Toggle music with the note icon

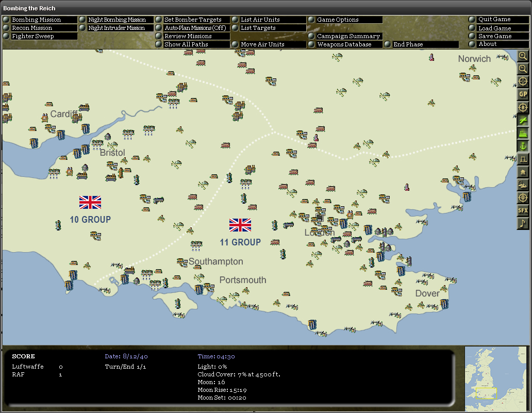tap(523, 223)
